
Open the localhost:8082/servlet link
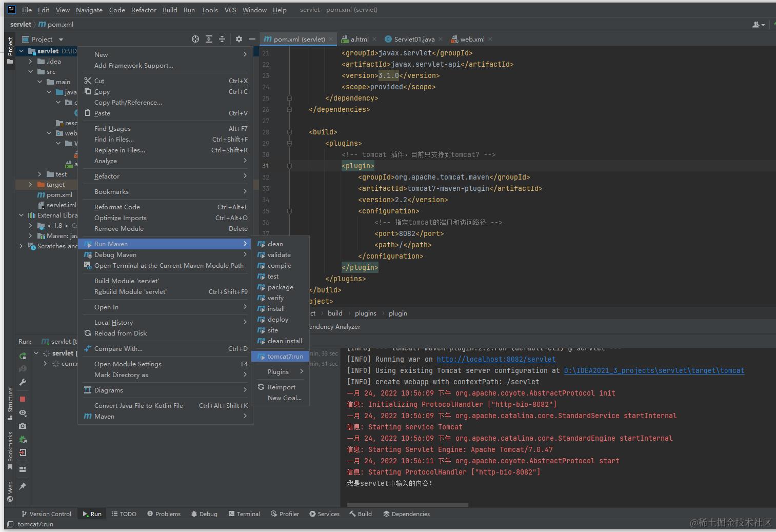point(496,359)
